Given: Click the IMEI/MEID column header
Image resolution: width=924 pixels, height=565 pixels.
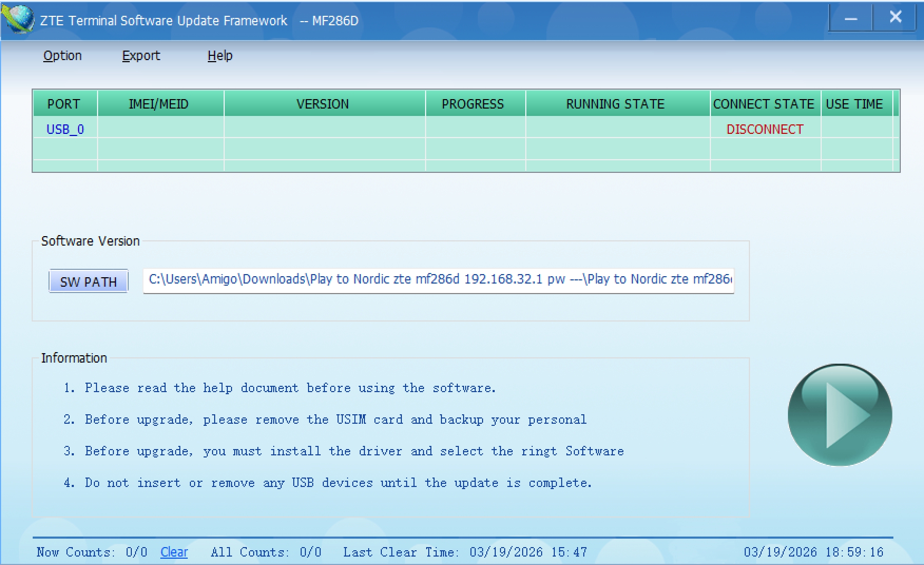Looking at the screenshot, I should [x=159, y=104].
